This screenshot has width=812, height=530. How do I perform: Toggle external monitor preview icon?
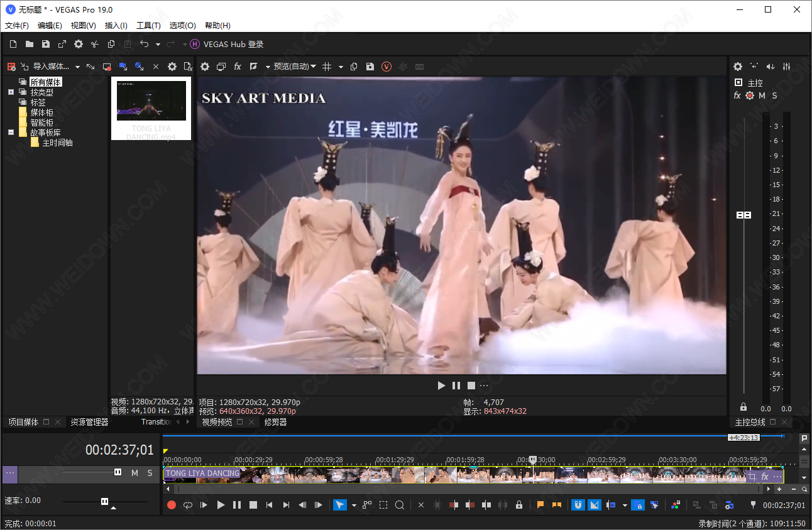(x=221, y=67)
